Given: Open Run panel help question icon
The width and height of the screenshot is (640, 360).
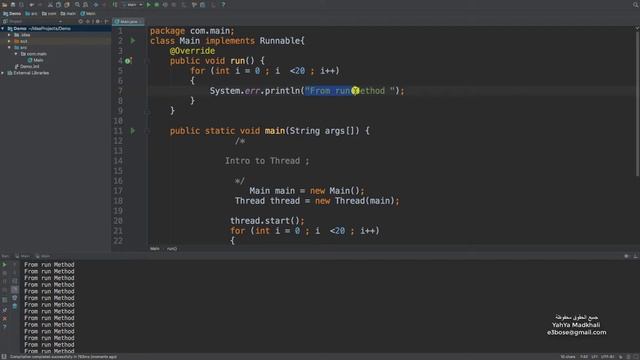Looking at the screenshot, I should 4,327.
